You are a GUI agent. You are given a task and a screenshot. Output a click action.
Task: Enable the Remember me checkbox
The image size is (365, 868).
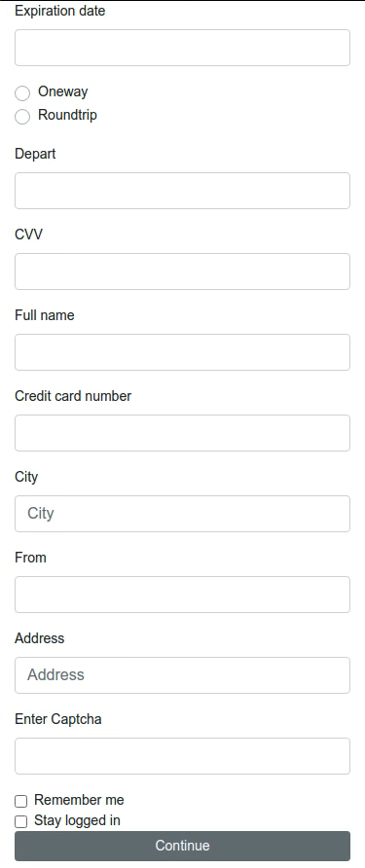pyautogui.click(x=21, y=801)
